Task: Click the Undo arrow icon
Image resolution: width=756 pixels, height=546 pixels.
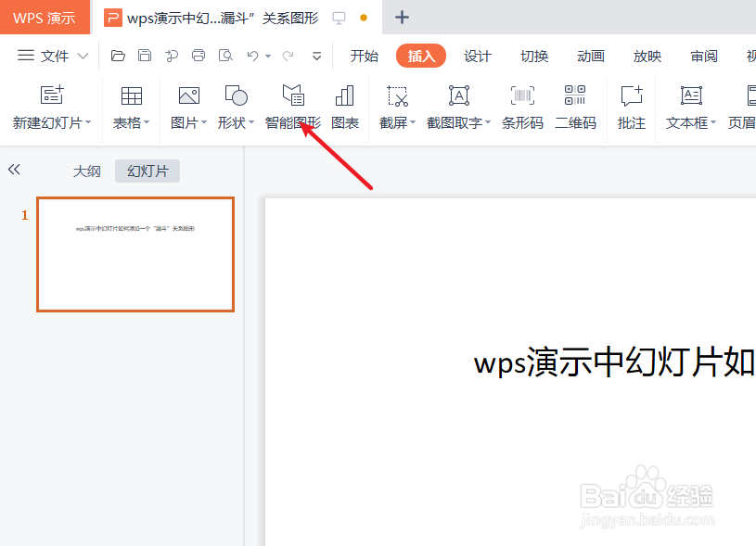Action: click(252, 56)
